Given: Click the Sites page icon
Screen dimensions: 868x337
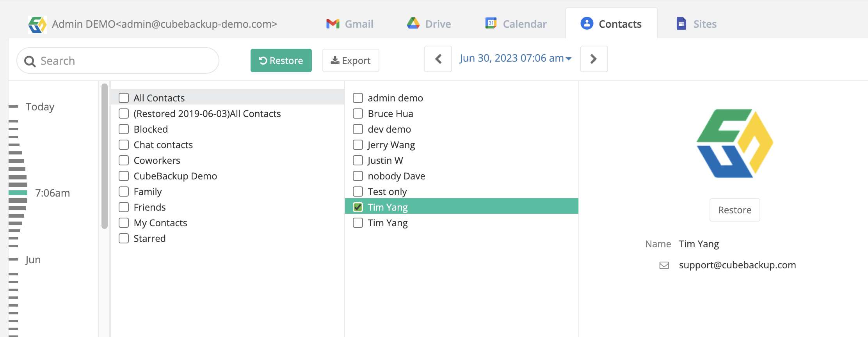Looking at the screenshot, I should [x=681, y=24].
